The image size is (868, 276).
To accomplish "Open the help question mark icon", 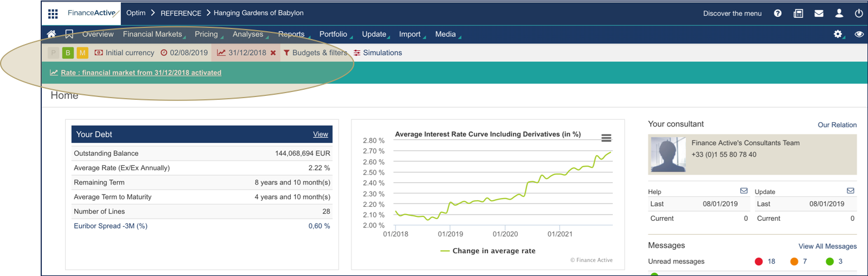I will (778, 13).
